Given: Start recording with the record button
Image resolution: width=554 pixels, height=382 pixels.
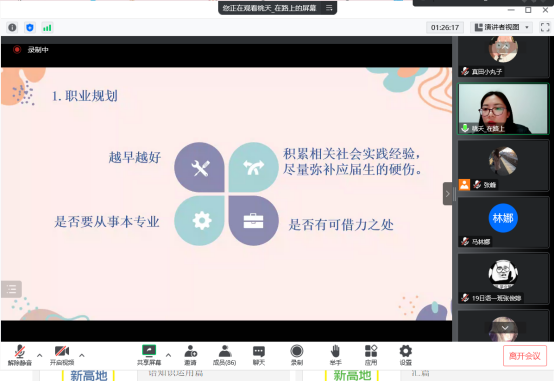Looking at the screenshot, I should tap(297, 355).
